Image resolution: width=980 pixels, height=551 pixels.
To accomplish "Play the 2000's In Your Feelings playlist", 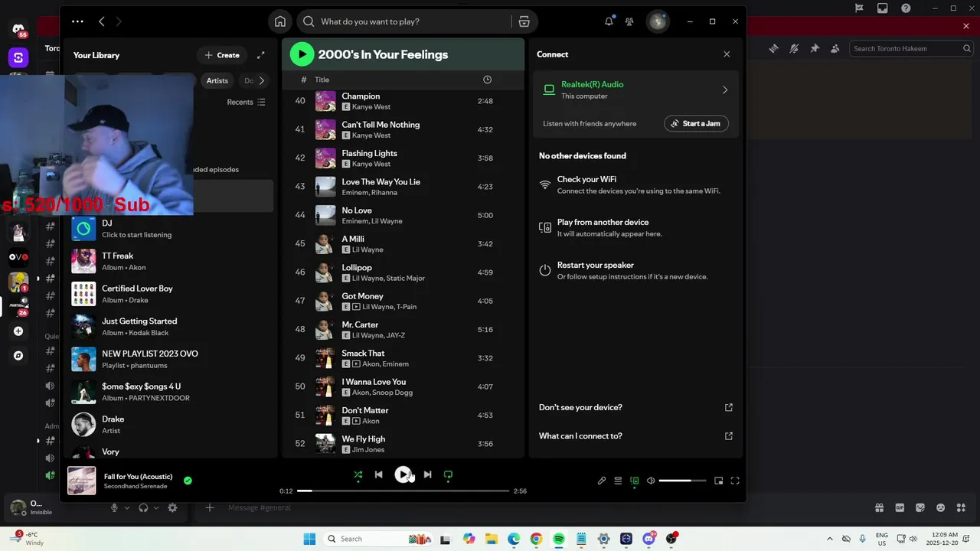I will click(302, 54).
